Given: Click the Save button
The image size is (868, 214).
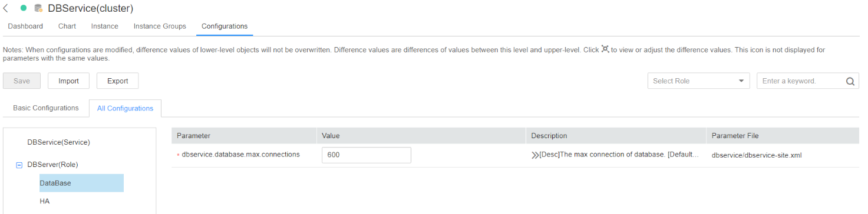Looking at the screenshot, I should pyautogui.click(x=22, y=81).
